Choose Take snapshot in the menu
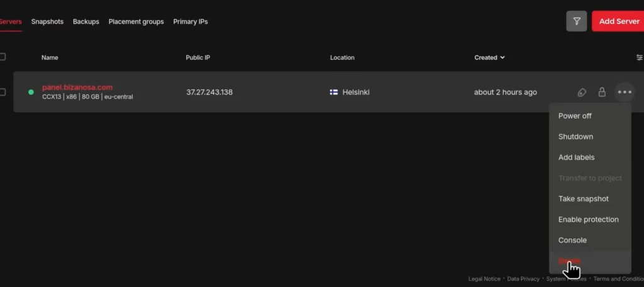Screen dimensions: 644x287 click(583, 199)
